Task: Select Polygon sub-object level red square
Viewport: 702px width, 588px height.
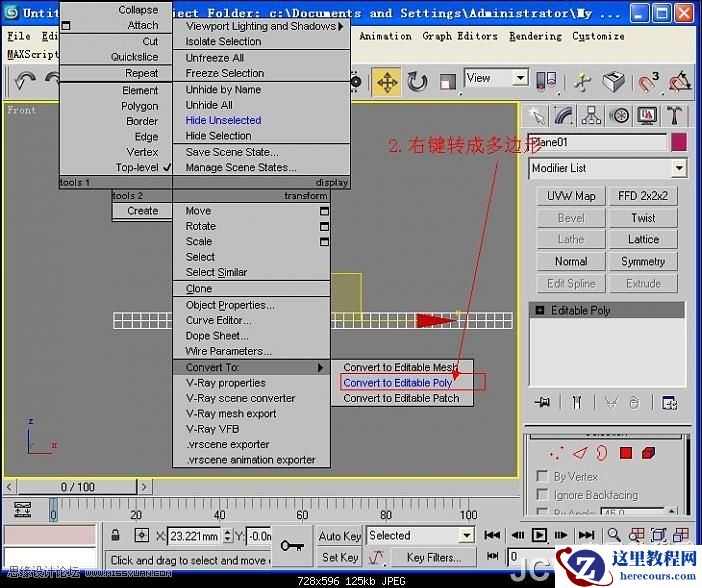Action: click(x=626, y=453)
